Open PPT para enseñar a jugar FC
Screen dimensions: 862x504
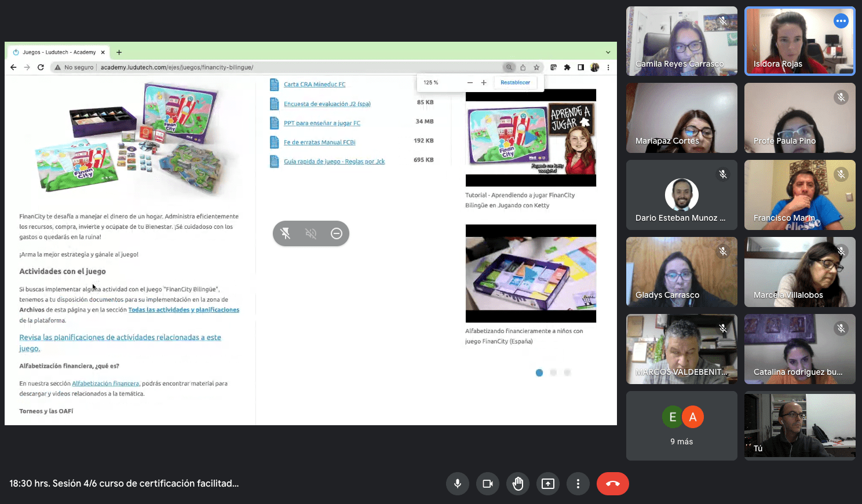(x=322, y=123)
